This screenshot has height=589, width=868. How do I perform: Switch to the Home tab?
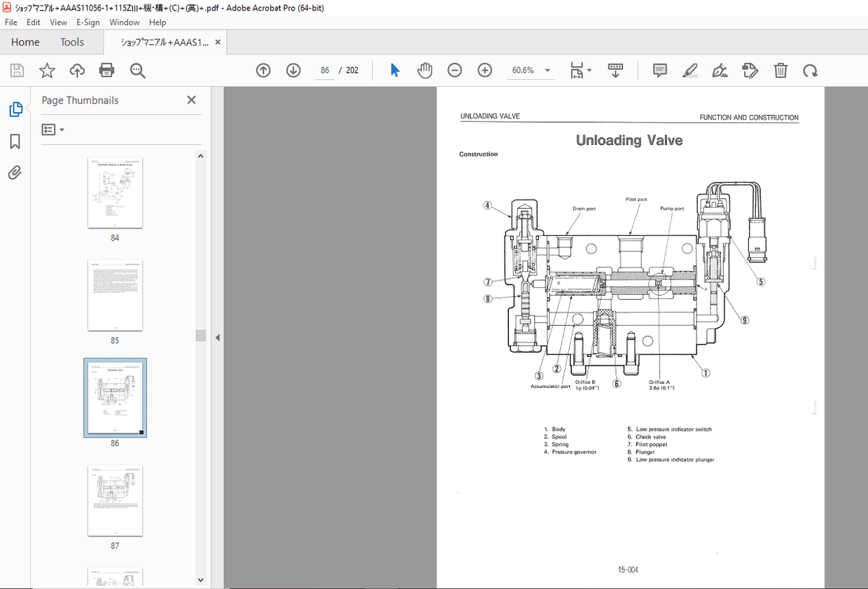point(24,42)
